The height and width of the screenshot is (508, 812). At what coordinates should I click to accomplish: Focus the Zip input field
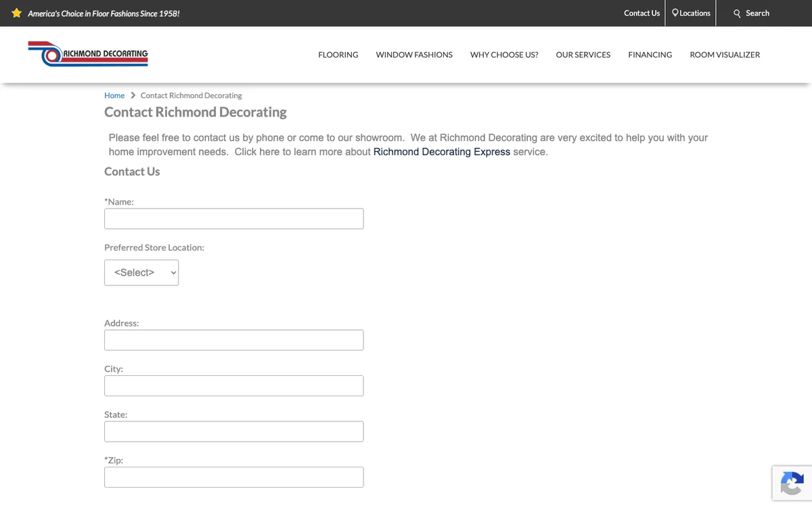(x=233, y=477)
